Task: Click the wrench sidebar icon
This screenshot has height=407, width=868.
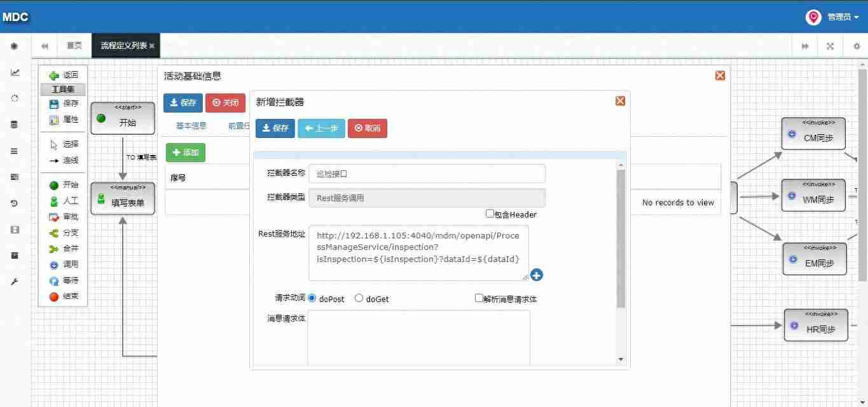Action: pos(15,282)
